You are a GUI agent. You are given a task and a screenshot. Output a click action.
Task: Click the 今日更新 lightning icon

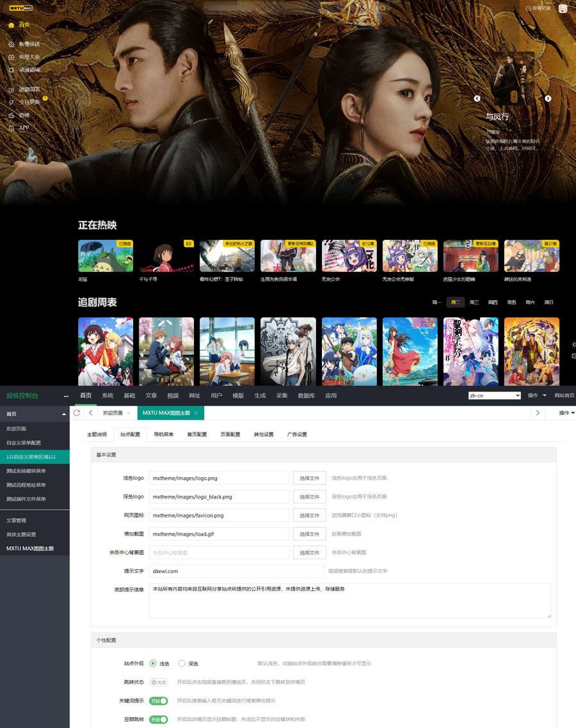(11, 102)
